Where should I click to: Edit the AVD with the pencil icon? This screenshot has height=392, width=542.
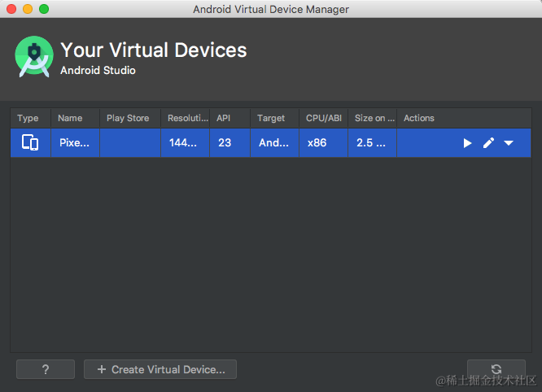tap(488, 143)
